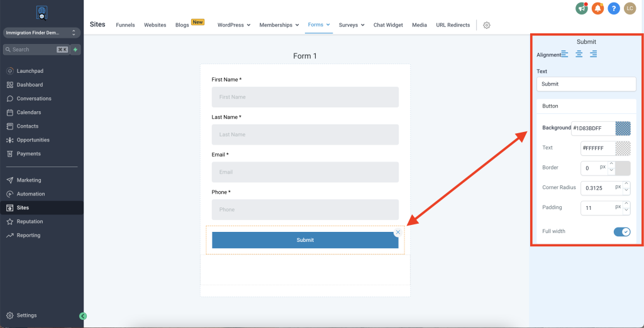Select left alignment icon for Submit button
Image resolution: width=644 pixels, height=328 pixels.
pyautogui.click(x=564, y=55)
